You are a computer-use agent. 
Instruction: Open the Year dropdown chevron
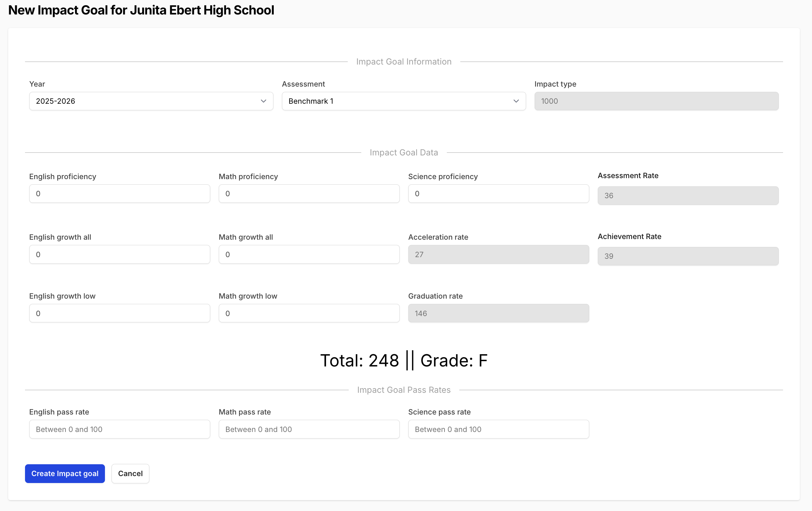point(263,101)
